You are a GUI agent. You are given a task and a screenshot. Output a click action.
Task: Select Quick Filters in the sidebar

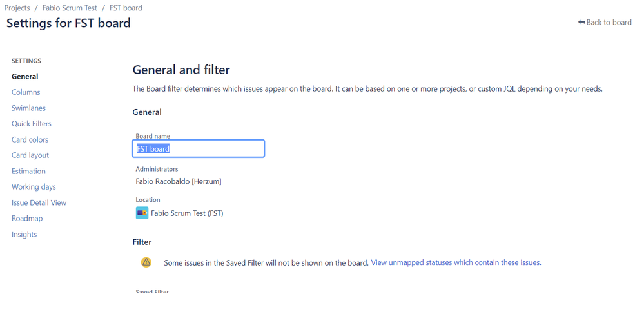[x=32, y=124]
